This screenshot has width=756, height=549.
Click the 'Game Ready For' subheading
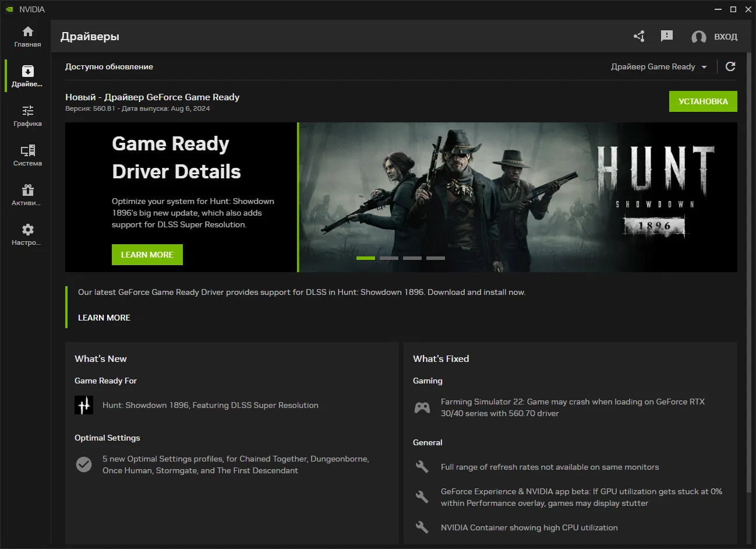(105, 381)
